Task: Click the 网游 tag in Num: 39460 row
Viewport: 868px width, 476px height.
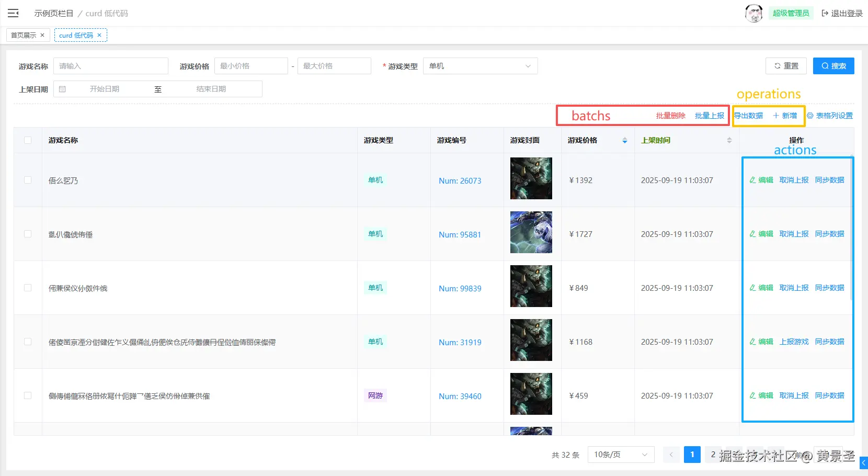Action: click(375, 395)
